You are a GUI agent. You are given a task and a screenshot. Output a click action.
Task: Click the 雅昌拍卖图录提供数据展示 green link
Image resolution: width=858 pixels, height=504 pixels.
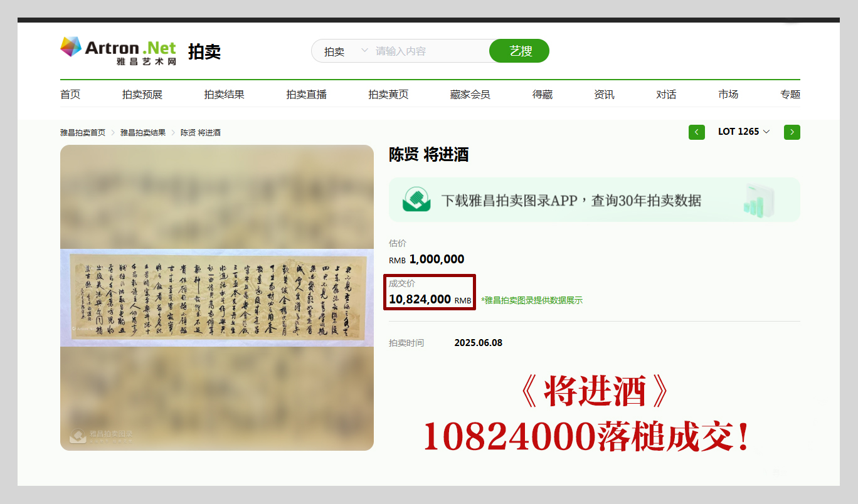(532, 301)
